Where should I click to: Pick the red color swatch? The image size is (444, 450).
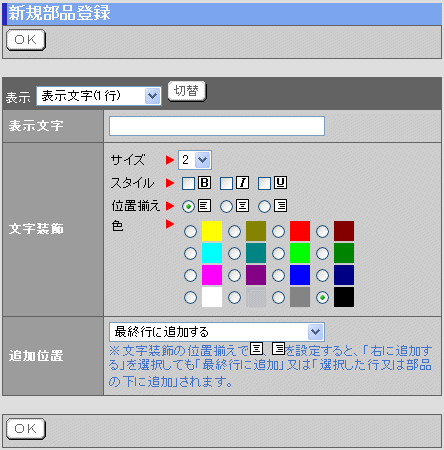300,231
